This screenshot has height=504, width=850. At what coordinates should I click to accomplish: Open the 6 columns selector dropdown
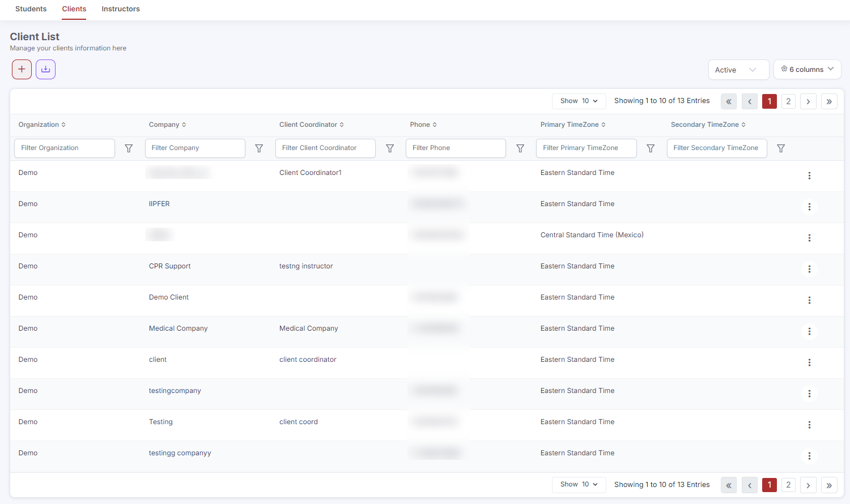[807, 70]
